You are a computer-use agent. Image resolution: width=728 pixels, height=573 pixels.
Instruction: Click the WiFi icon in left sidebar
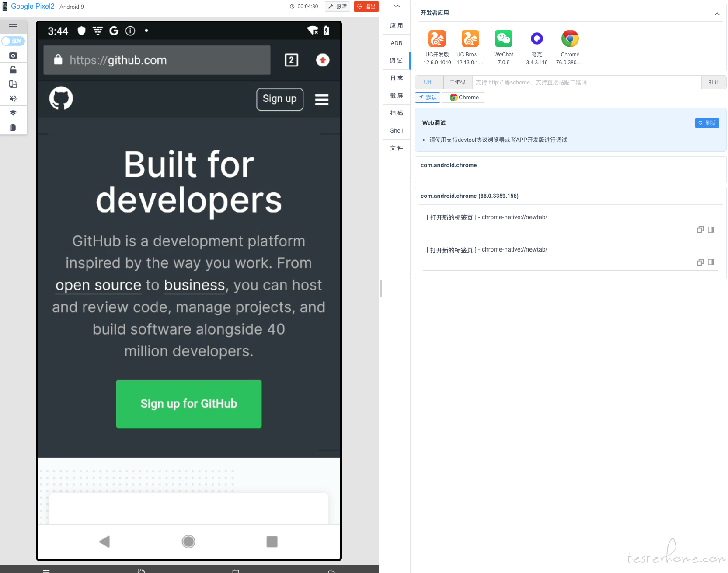[x=13, y=113]
